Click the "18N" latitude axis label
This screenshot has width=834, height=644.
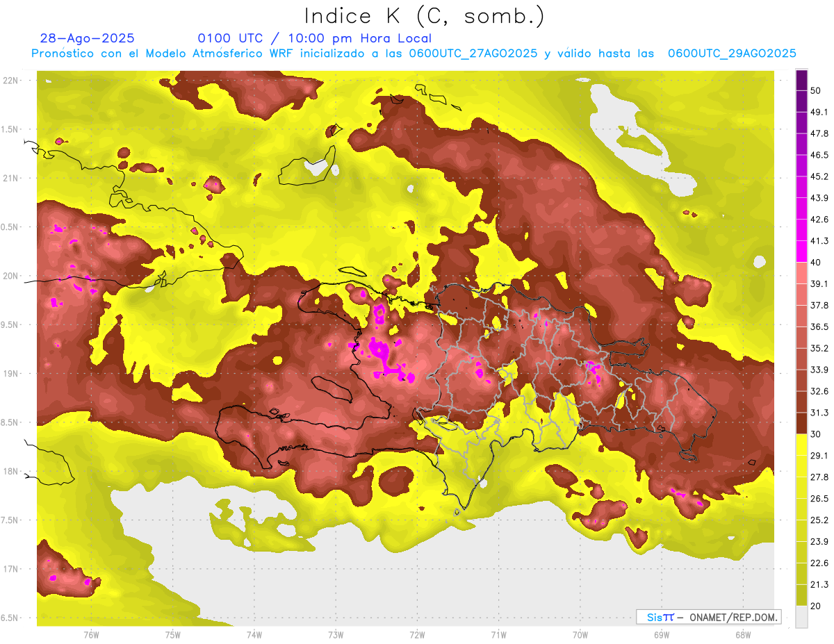pos(11,471)
